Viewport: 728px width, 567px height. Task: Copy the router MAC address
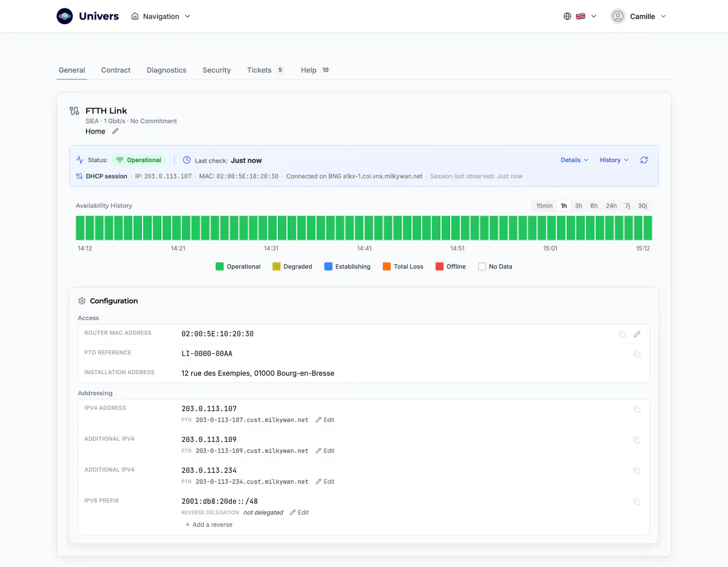point(622,334)
